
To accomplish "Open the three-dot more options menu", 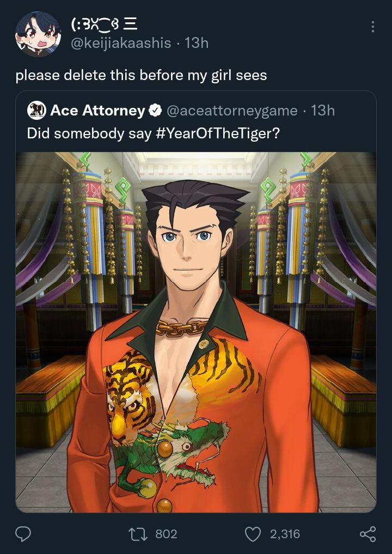I will click(373, 27).
